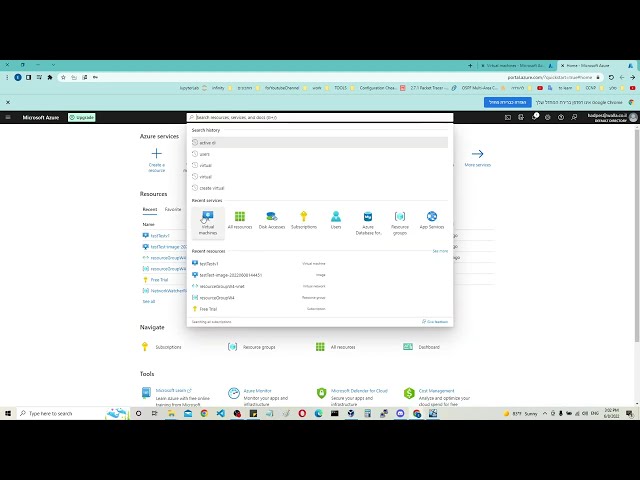Image resolution: width=640 pixels, height=480 pixels.
Task: Navigate to All resources
Action: pyautogui.click(x=343, y=347)
